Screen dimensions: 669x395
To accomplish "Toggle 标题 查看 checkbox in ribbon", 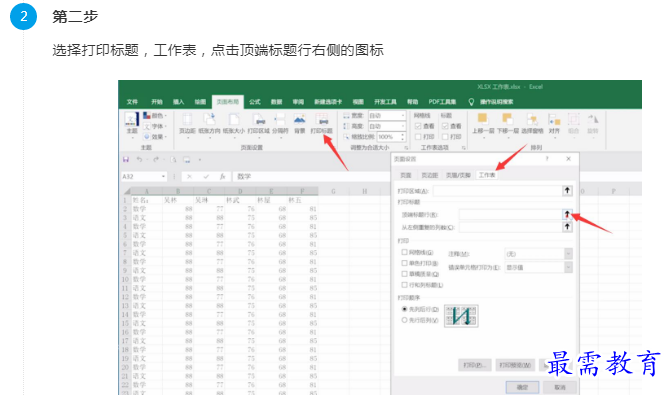I will click(x=445, y=126).
